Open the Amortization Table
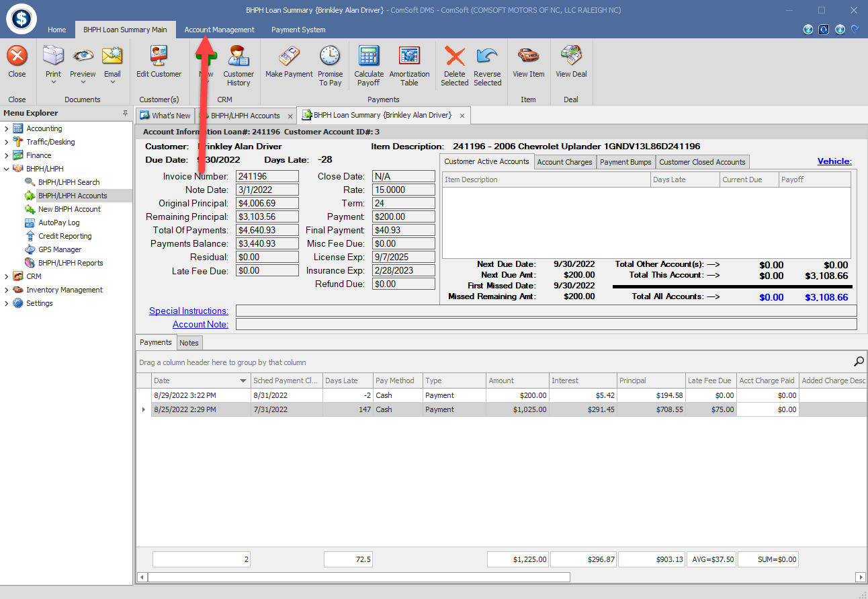Screen dimensions: 868x599 409,56
